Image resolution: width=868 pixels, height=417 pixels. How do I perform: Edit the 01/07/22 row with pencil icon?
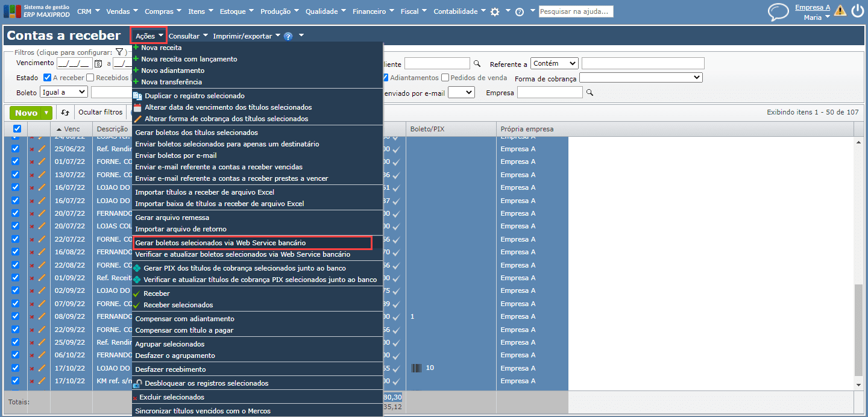[x=42, y=161]
